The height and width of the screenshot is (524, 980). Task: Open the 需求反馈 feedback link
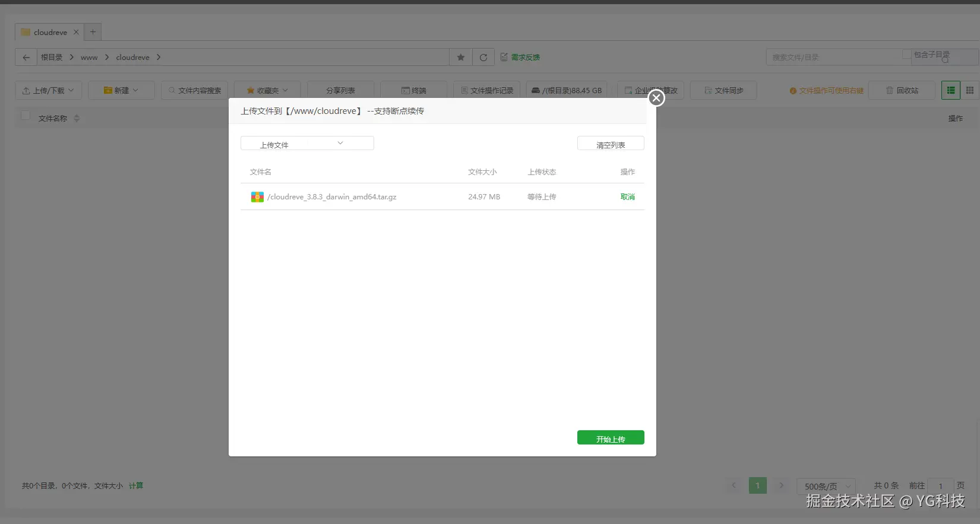[x=520, y=58]
